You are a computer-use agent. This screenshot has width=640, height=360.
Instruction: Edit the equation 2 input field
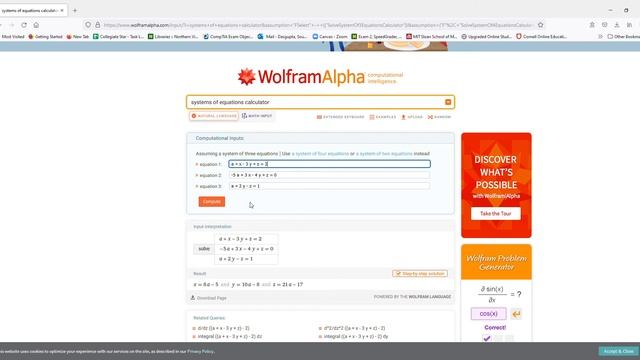[x=329, y=175]
